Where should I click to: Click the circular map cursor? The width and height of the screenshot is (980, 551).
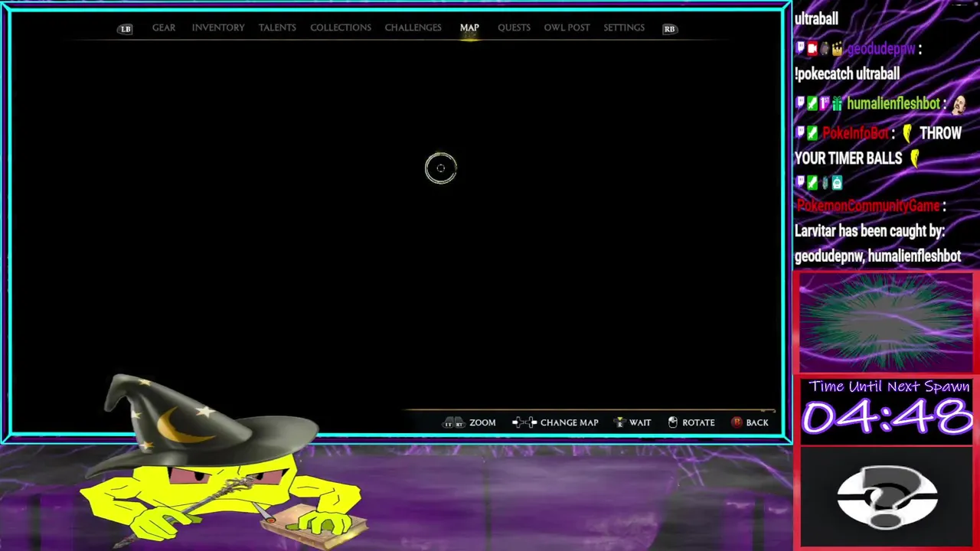tap(440, 168)
